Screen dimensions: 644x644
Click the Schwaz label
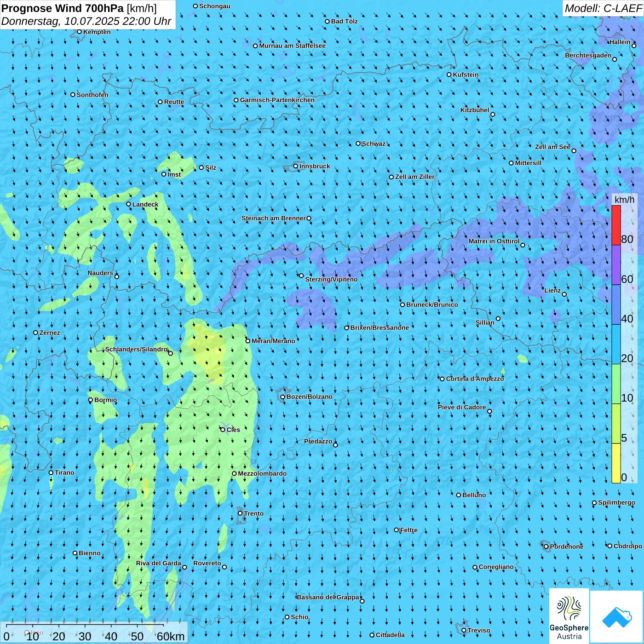(x=374, y=144)
